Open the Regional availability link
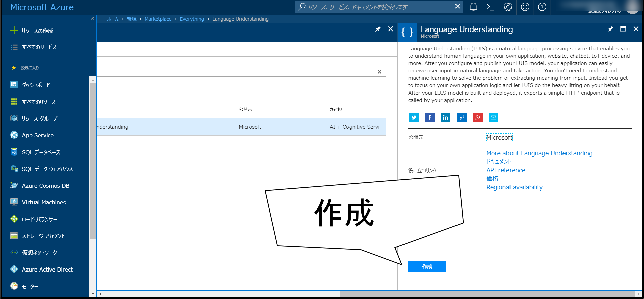Screen dimensions: 644x299 tap(515, 187)
